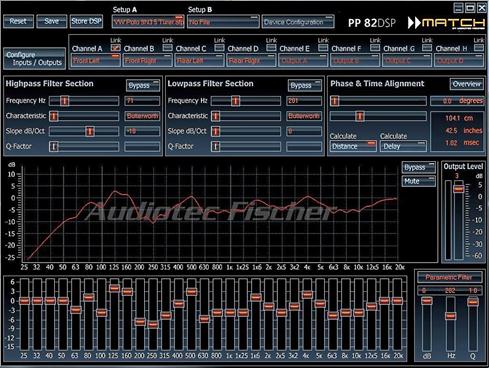Click the lowpass frequency value field
The image size is (489, 368).
coord(304,101)
